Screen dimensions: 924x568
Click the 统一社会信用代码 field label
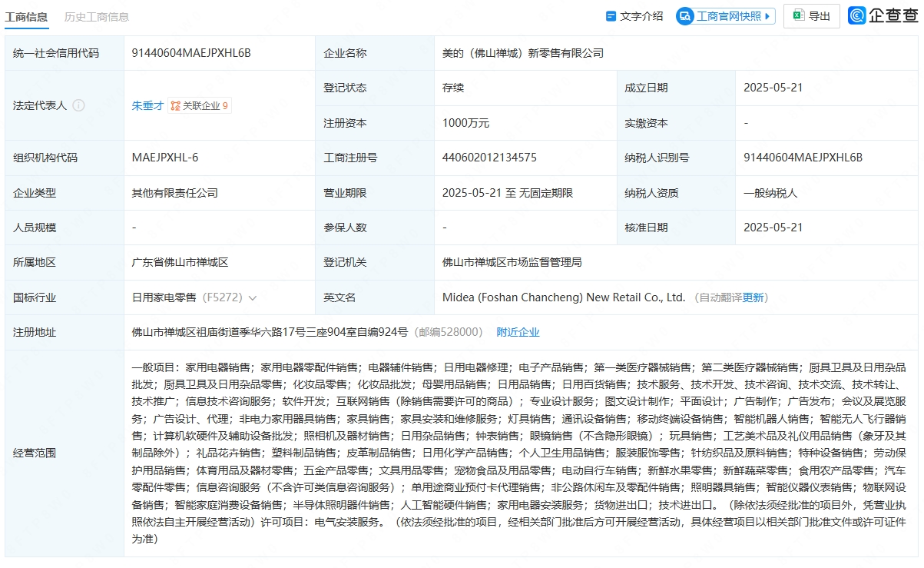(56, 53)
